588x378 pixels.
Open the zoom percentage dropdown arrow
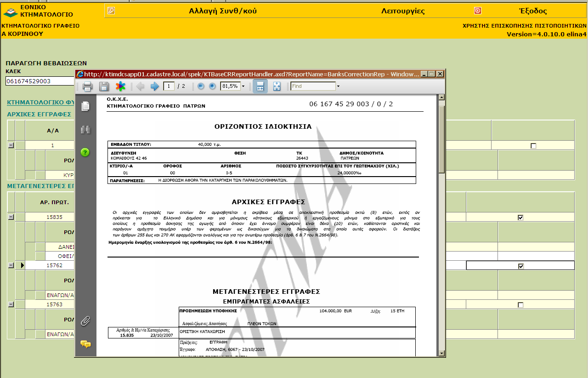[x=243, y=86]
